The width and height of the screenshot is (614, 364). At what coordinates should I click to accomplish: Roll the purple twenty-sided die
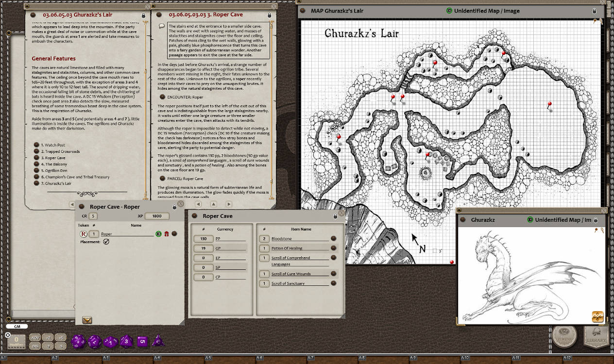click(78, 341)
